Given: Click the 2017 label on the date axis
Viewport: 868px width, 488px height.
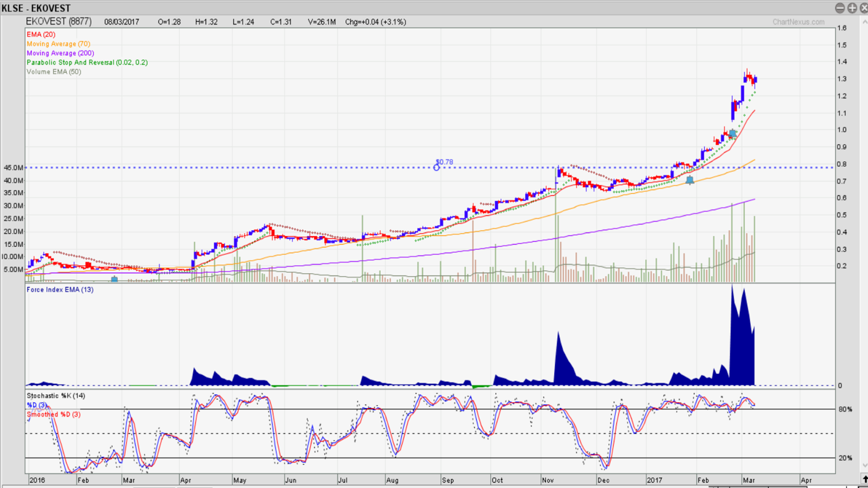Looking at the screenshot, I should [656, 480].
